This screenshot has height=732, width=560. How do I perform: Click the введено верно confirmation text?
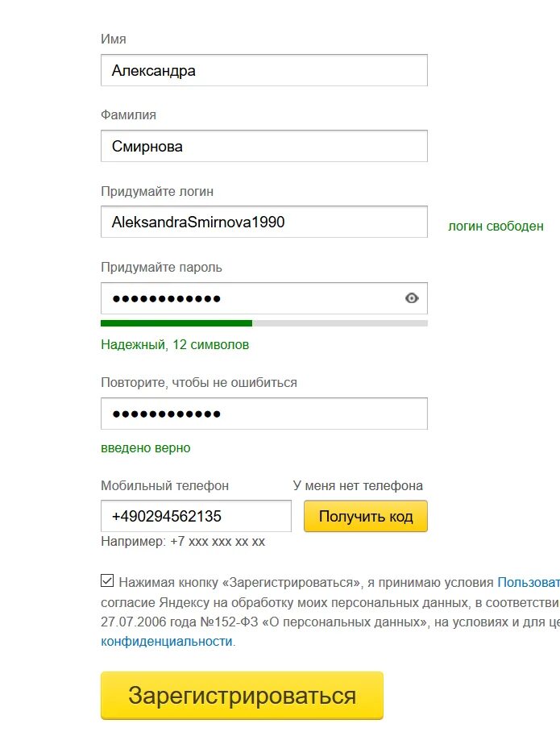tap(146, 448)
